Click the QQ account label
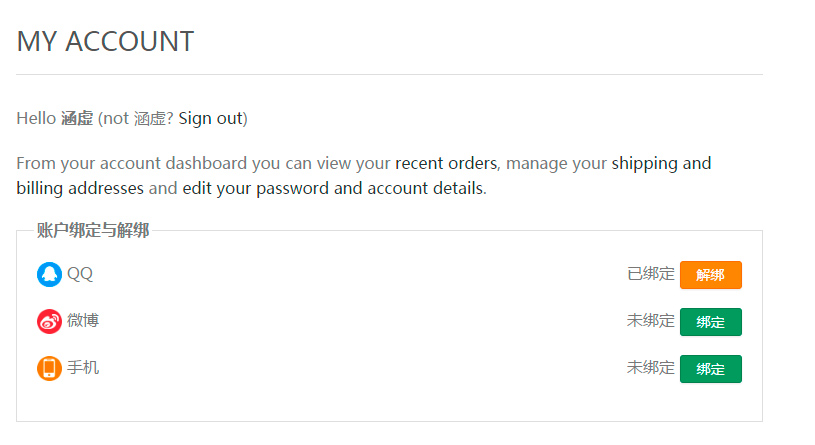This screenshot has height=445, width=815. tap(80, 274)
